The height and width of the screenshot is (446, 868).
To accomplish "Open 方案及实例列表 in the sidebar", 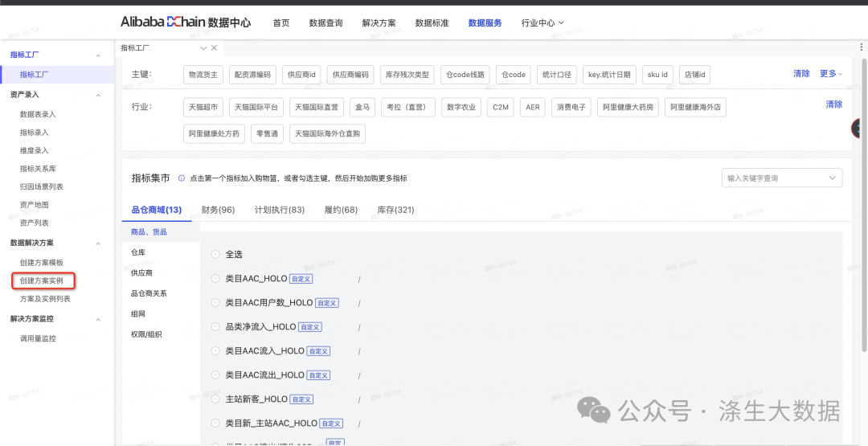I will 45,299.
